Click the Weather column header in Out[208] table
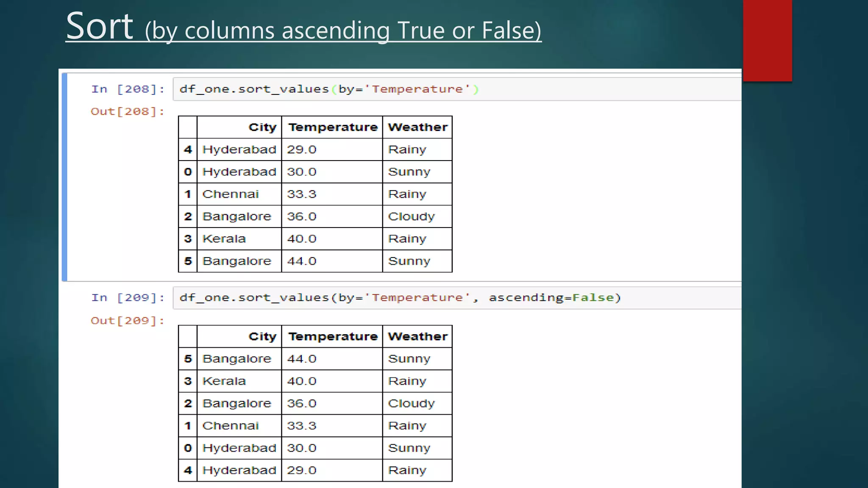This screenshot has height=488, width=868. point(417,127)
